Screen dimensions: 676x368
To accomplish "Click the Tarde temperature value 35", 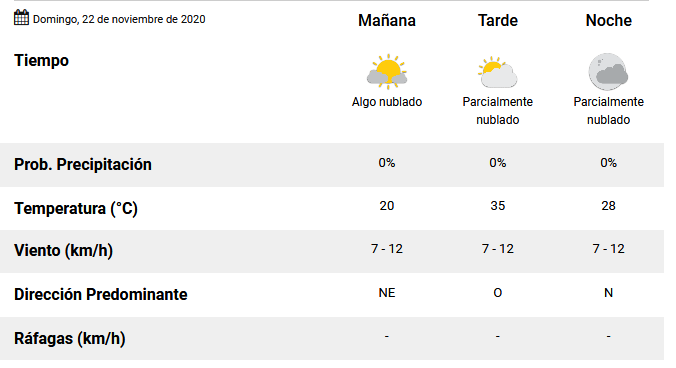I will tap(498, 206).
